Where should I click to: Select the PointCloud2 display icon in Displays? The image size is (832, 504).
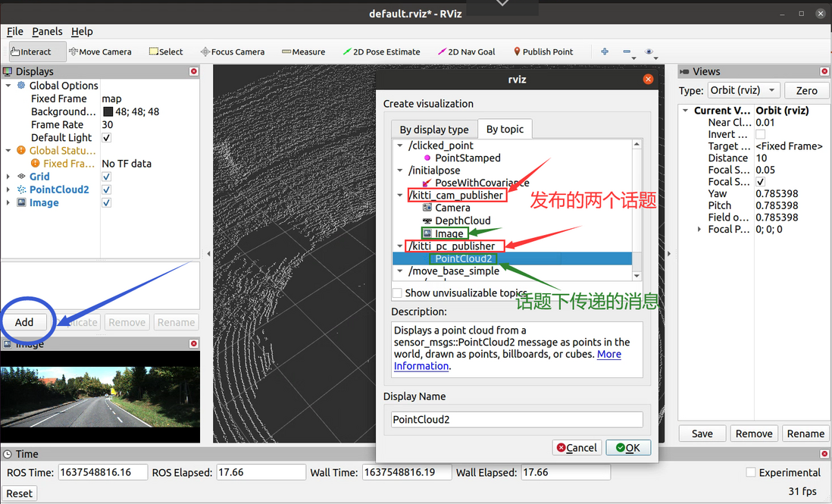[21, 189]
